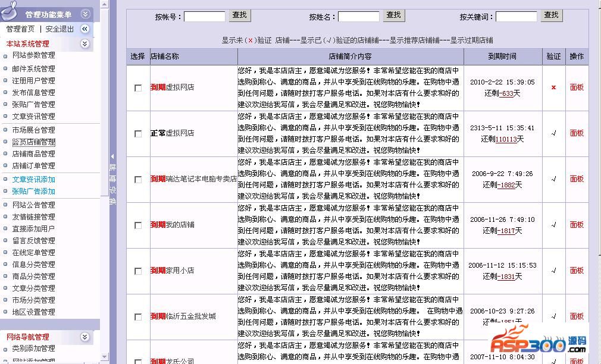Click remaining days -633 link

[x=506, y=93]
